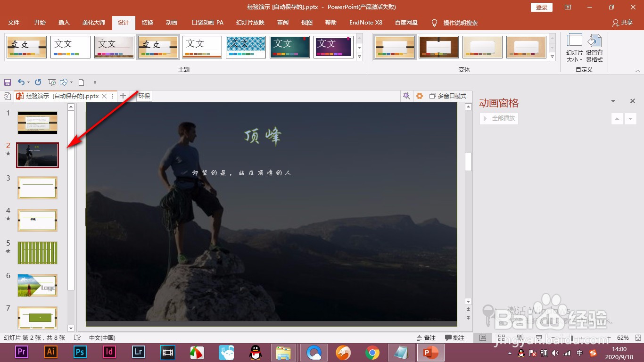Click the 62% zoom level
Screen dimensions: 644x362
point(623,338)
